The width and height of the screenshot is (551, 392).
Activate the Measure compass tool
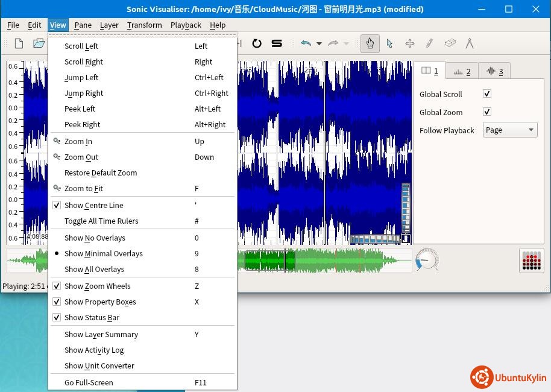click(x=470, y=43)
